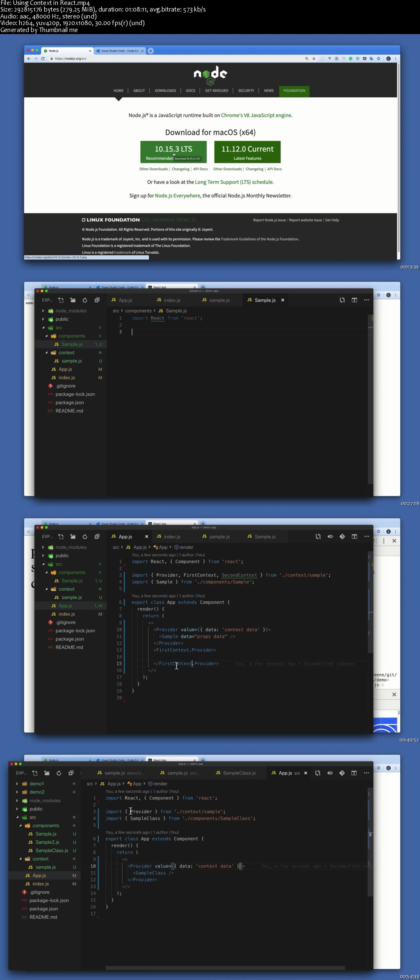Open GET INVOLVED on the Node.js site
Viewport: 420px width, 980px height.
click(217, 91)
